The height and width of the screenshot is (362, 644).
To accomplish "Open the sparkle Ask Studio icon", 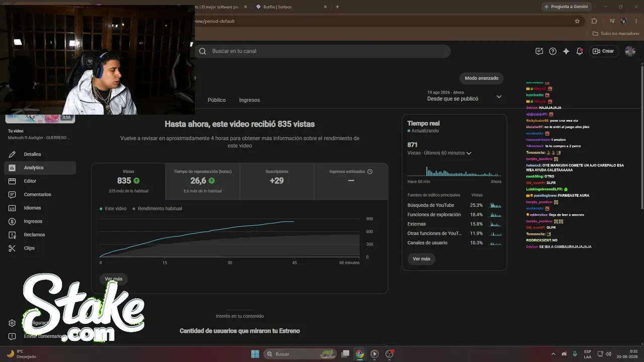I will (566, 51).
